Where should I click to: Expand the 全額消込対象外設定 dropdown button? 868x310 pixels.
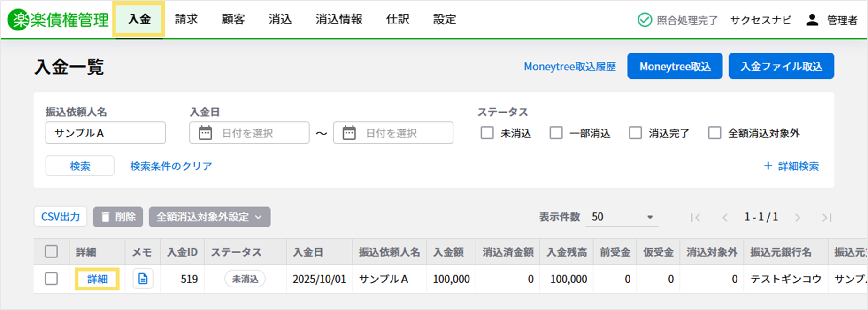coord(209,217)
